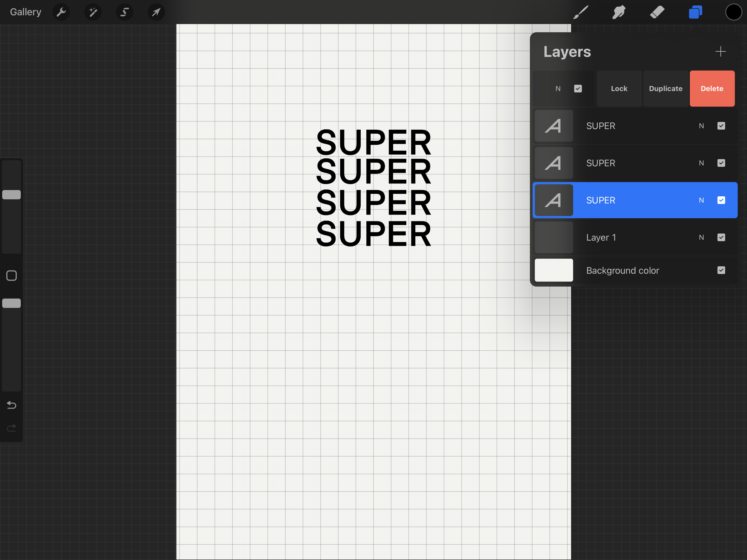Viewport: 747px width, 560px height.
Task: Activate the Transform arrow tool
Action: click(156, 13)
